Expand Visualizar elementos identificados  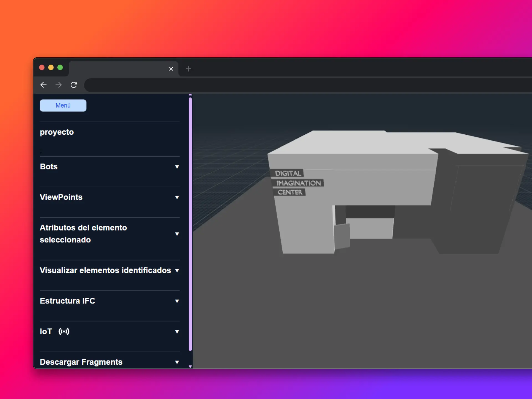point(177,271)
